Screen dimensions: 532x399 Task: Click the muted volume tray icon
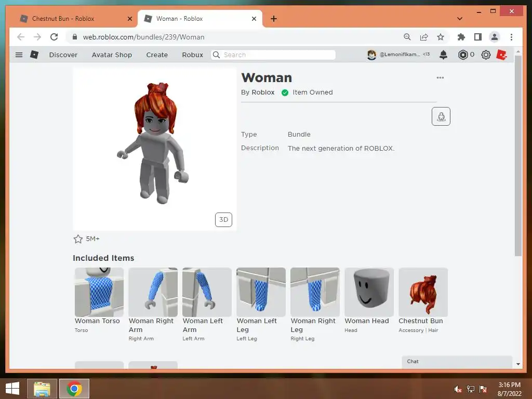[x=458, y=389]
